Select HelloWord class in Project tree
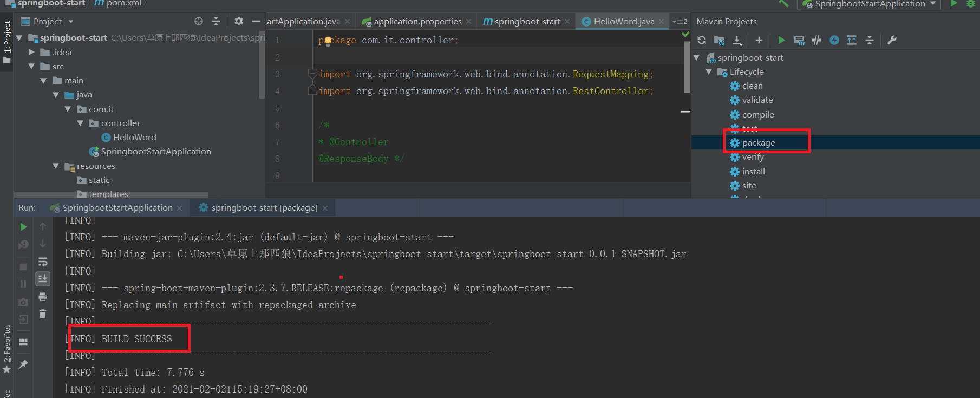 tap(129, 138)
